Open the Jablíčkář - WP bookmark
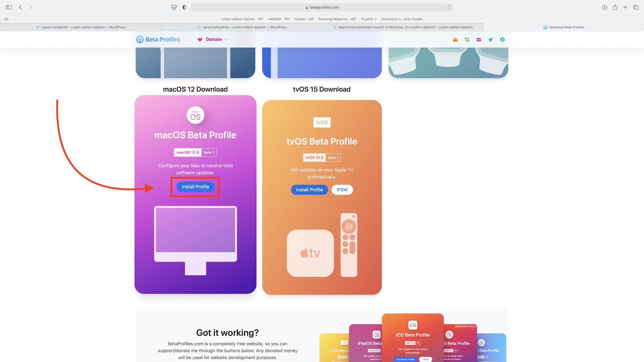644x362 pixels. tap(279, 19)
